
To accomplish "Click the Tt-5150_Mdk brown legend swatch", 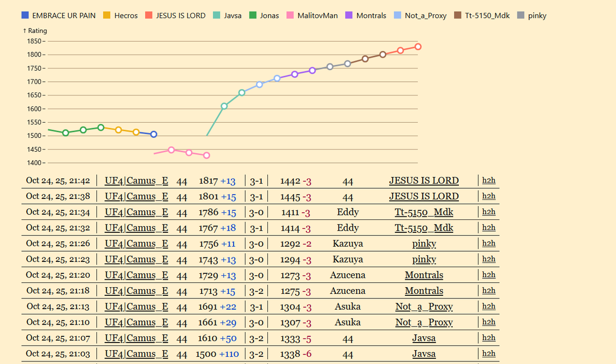I will (x=458, y=15).
